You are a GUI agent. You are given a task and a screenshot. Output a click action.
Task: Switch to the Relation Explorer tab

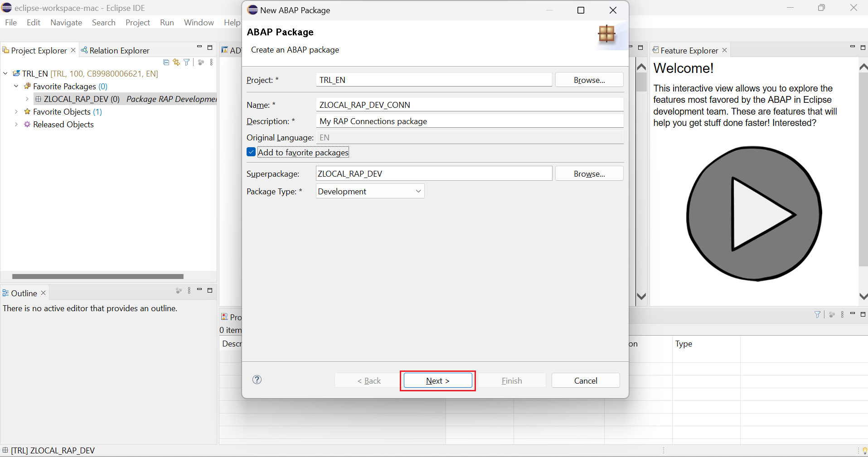116,50
